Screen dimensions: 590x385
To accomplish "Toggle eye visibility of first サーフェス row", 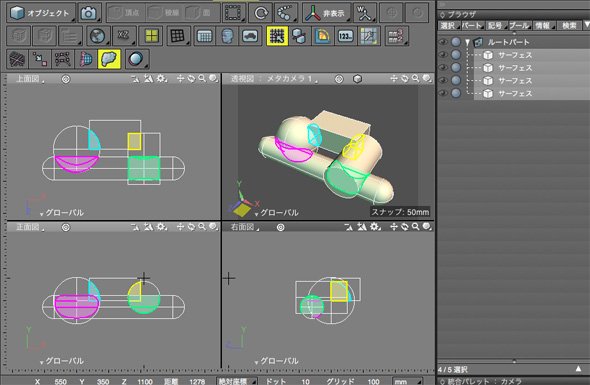I will click(444, 55).
